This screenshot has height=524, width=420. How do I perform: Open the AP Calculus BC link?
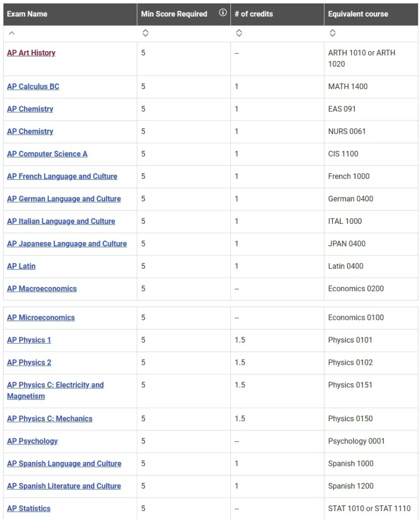click(x=33, y=87)
